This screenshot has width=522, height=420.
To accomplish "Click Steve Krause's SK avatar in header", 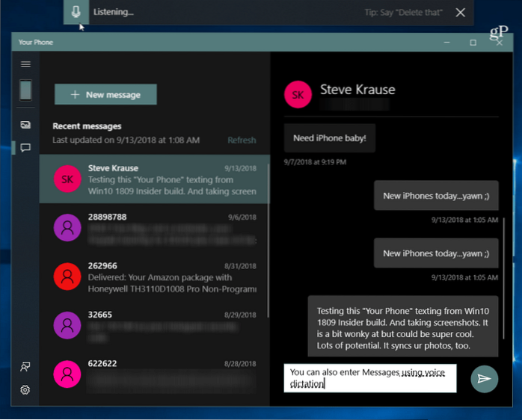I will click(298, 95).
